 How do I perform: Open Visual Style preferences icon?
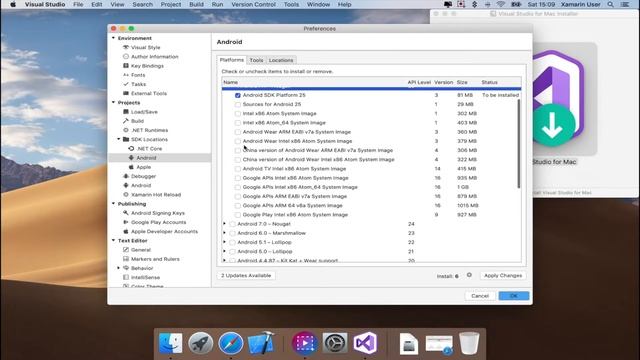point(126,47)
